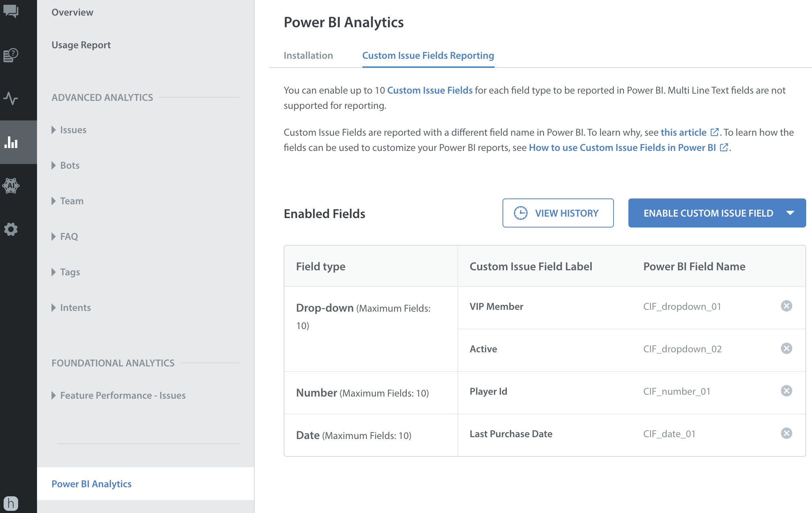Open the AI sidebar icon
Image resolution: width=812 pixels, height=513 pixels.
coord(11,186)
